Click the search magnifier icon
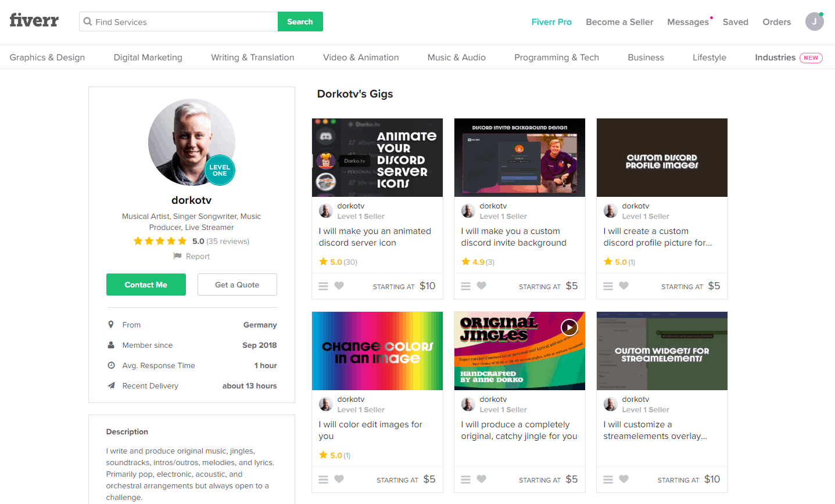 88,21
